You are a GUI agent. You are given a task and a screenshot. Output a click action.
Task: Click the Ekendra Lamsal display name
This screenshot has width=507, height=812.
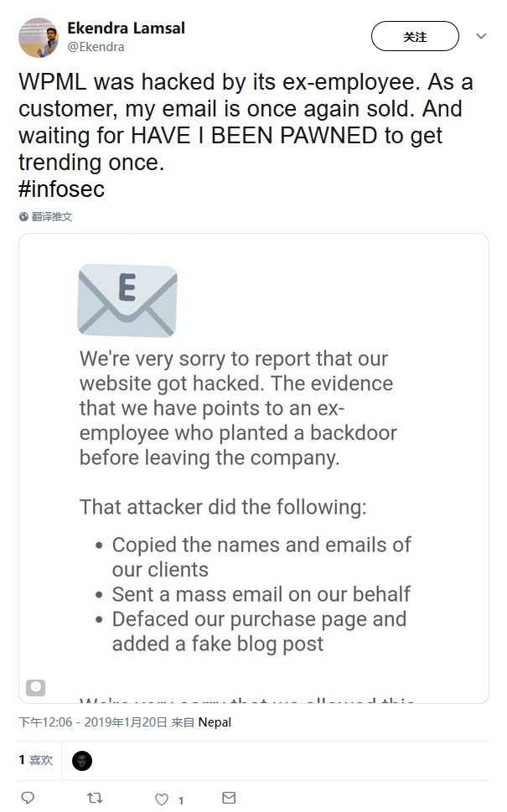[126, 28]
